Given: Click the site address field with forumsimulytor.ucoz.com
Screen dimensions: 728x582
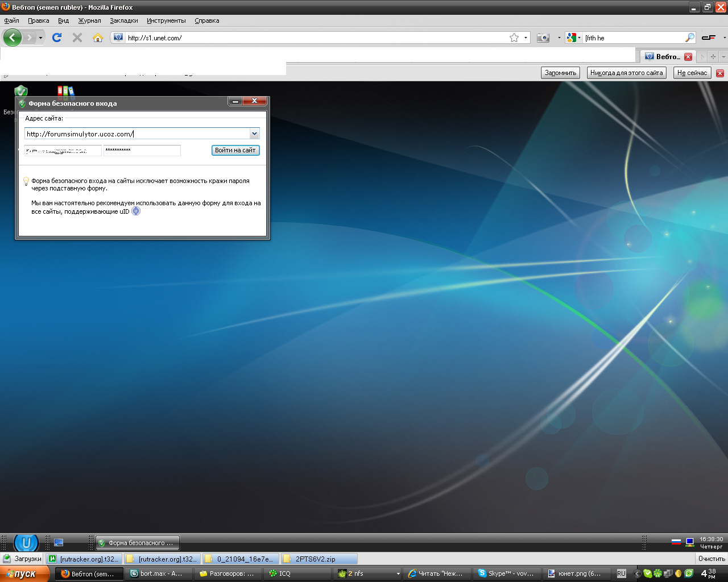Looking at the screenshot, I should pyautogui.click(x=137, y=134).
